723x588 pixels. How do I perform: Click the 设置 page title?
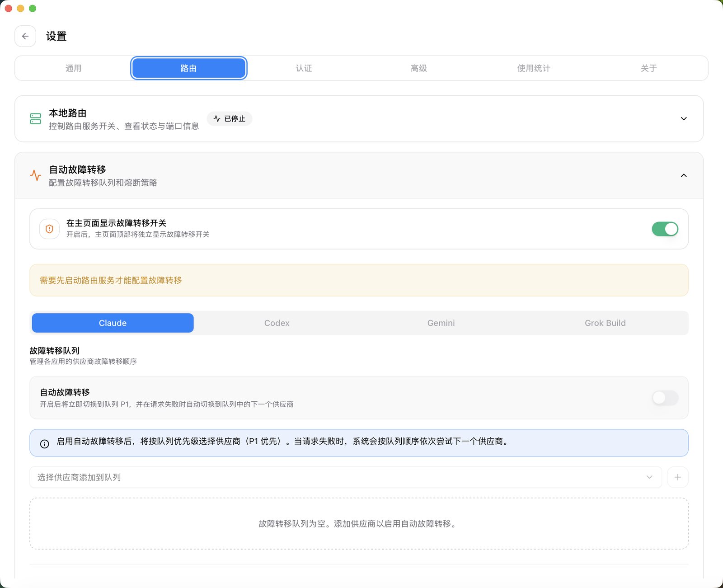click(x=56, y=36)
